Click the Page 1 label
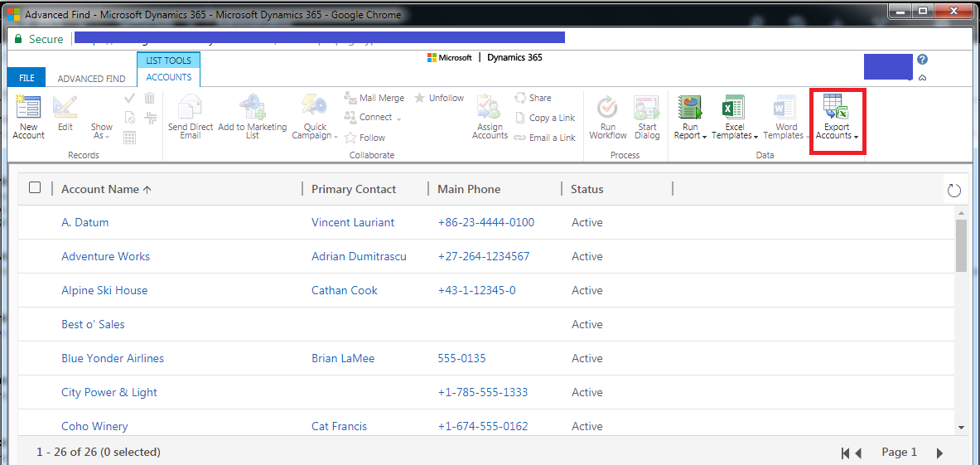The height and width of the screenshot is (465, 980). point(900,451)
